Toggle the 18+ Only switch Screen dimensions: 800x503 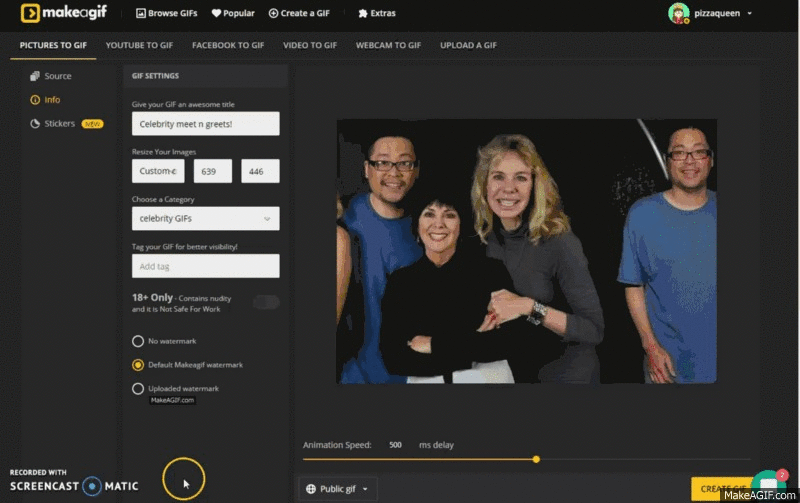click(266, 302)
